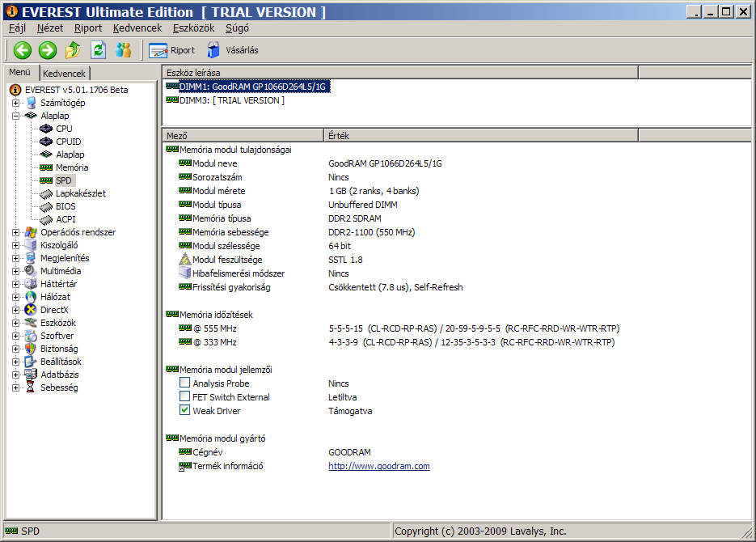Open the Riport toolbar button

[171, 50]
